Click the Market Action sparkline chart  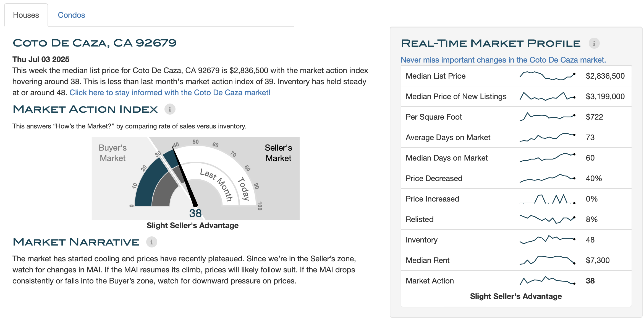[x=548, y=281]
